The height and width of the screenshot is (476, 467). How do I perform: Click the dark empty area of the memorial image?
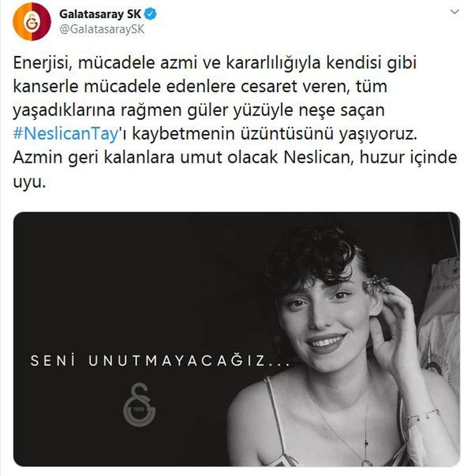tap(121, 273)
